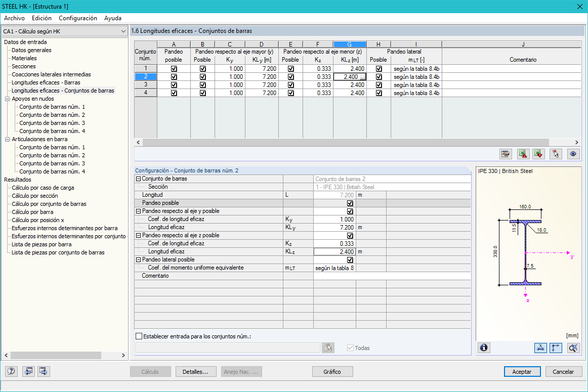588x392 pixels.
Task: Click the Anejo Nac. ... button
Action: pos(241,372)
